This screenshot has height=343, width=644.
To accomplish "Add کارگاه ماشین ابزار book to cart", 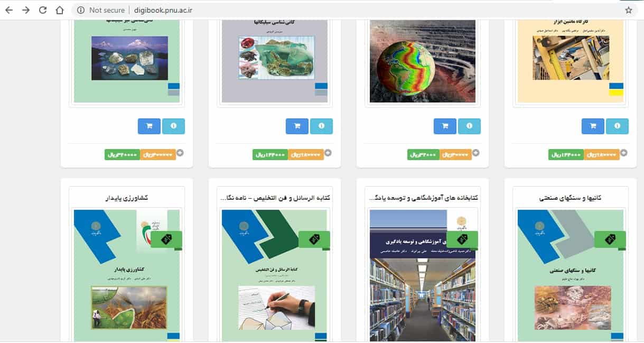I will pos(593,126).
